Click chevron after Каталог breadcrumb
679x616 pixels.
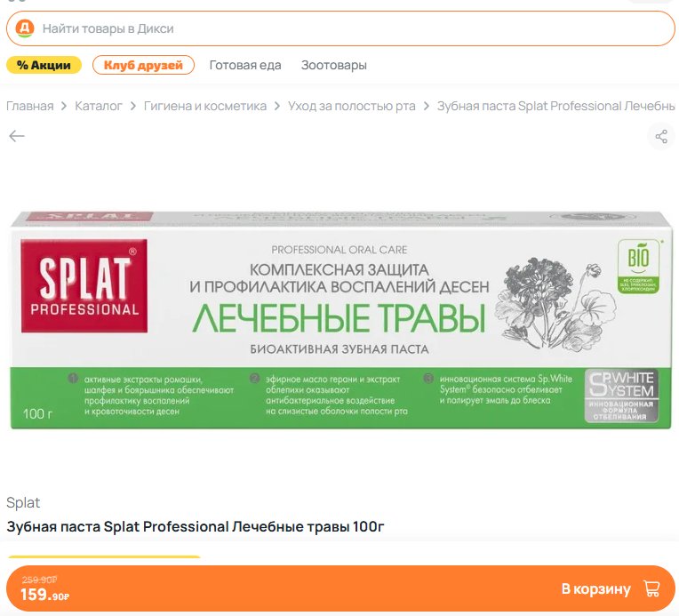tap(133, 106)
